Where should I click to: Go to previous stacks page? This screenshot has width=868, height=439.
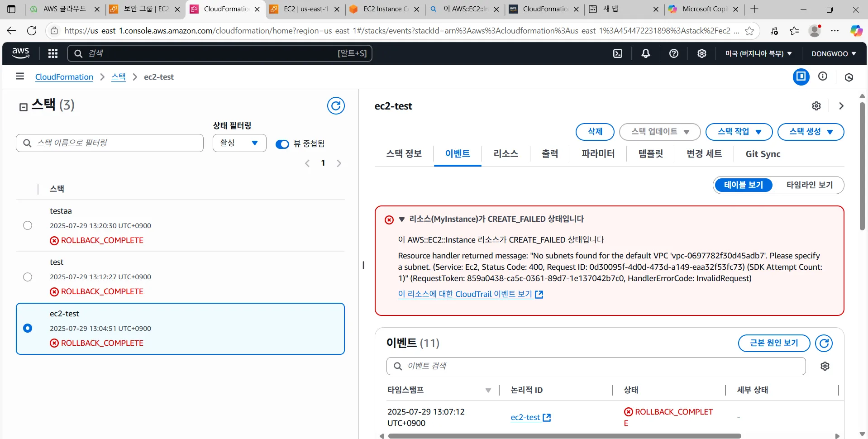(x=307, y=163)
